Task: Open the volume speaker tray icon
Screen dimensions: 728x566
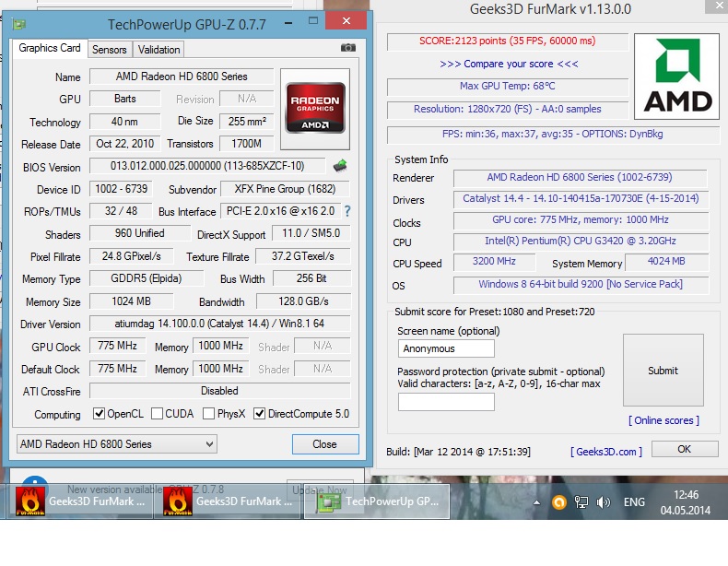Action: (603, 501)
